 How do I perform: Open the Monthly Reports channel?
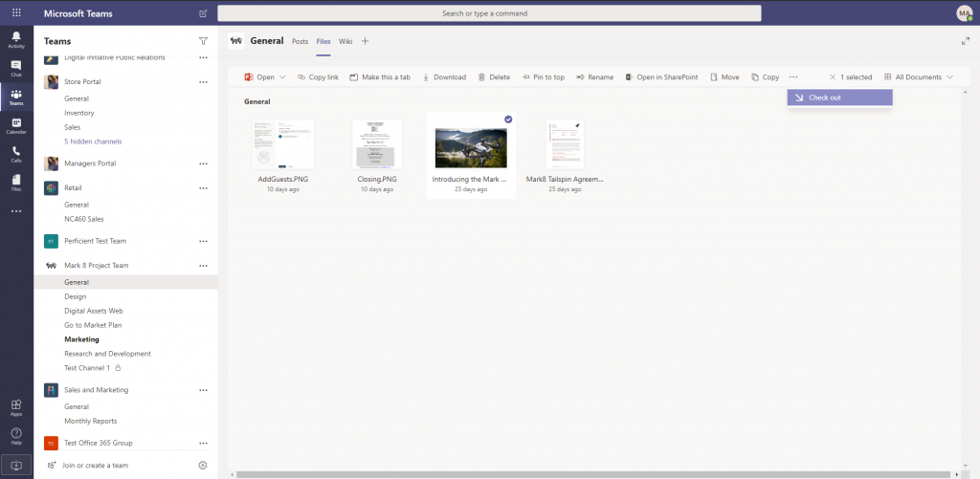(x=91, y=421)
